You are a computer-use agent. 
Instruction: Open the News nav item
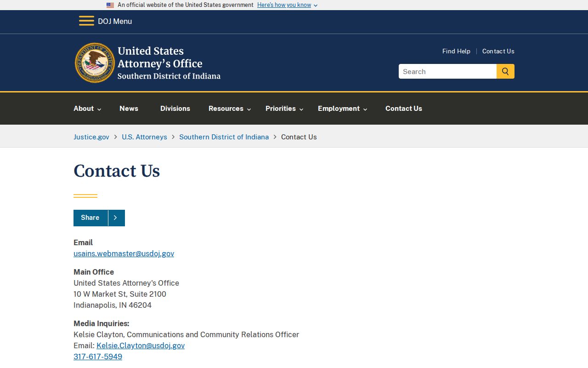pos(129,109)
